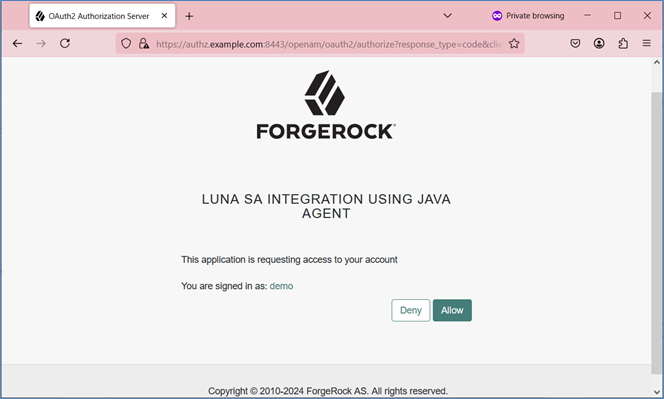
Task: Click 'This application is requesting access' text
Action: click(x=289, y=260)
